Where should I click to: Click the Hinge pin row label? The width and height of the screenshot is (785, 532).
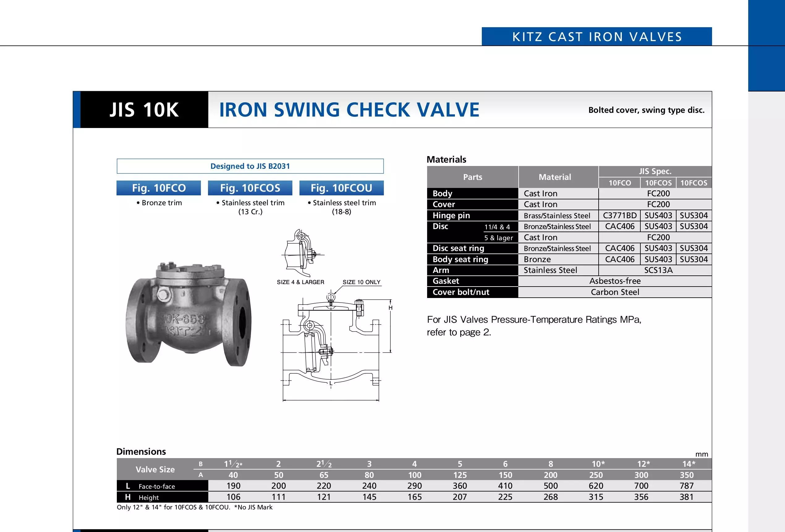[x=451, y=215]
